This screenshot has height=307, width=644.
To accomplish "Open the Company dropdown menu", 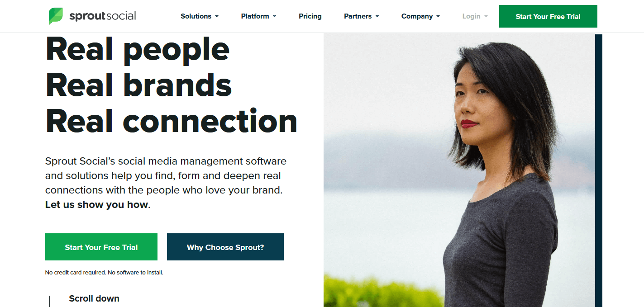I will tap(420, 16).
